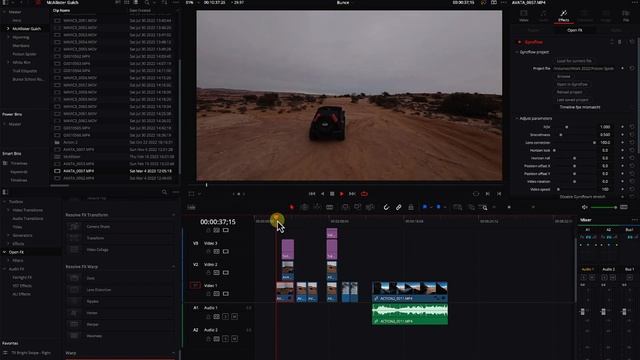Select the Camera Shake effect
640x360 pixels.
point(98,227)
